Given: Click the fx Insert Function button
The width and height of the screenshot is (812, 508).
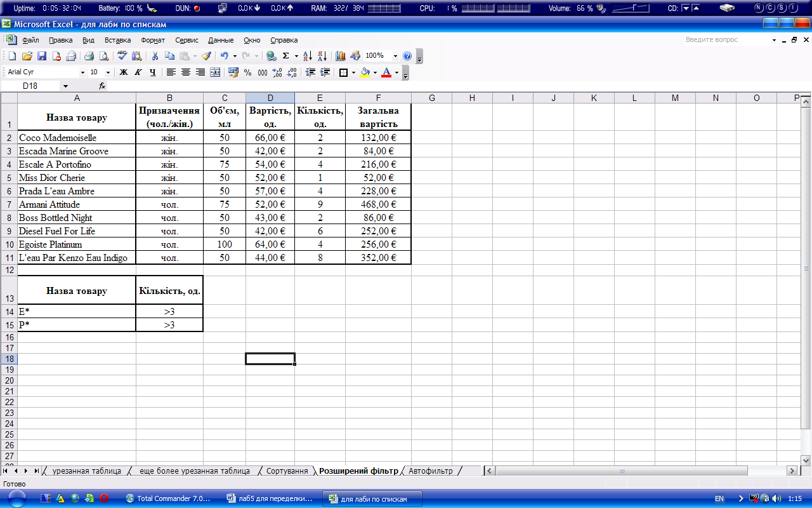Looking at the screenshot, I should [x=102, y=86].
